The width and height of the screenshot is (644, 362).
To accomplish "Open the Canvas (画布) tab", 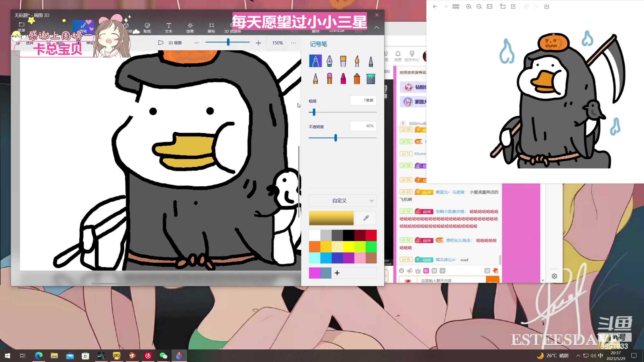I will pos(211,28).
